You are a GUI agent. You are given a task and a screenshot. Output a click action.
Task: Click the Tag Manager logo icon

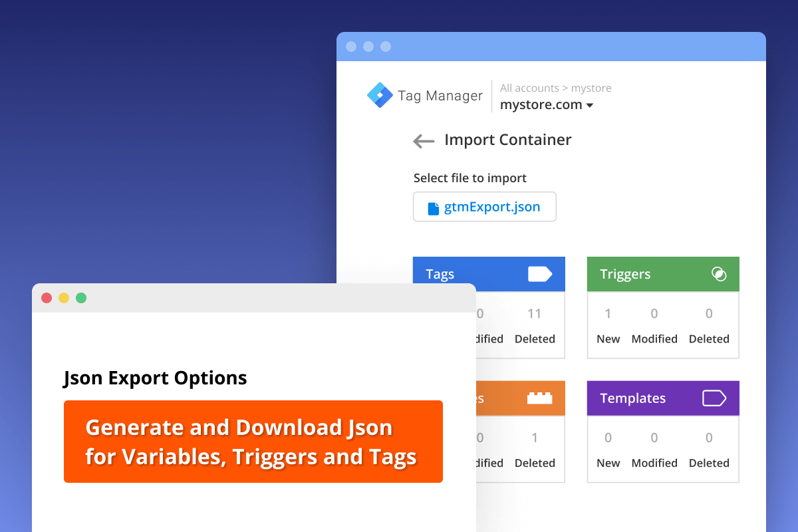coord(380,94)
